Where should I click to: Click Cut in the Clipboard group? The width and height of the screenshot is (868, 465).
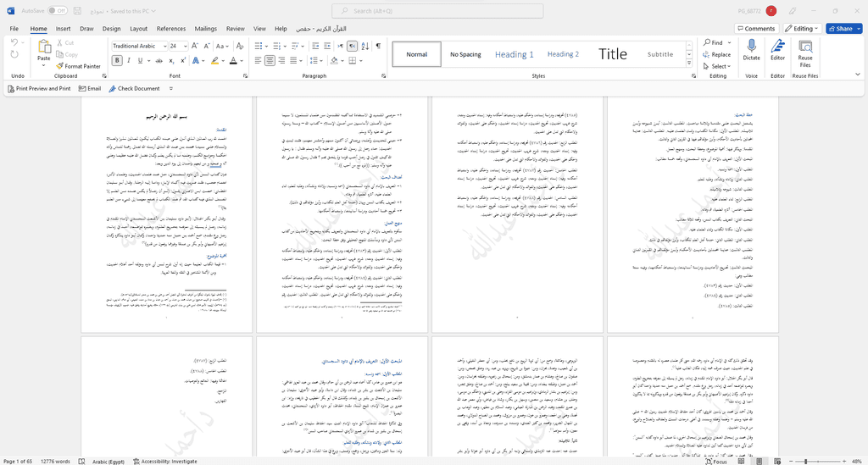65,42
